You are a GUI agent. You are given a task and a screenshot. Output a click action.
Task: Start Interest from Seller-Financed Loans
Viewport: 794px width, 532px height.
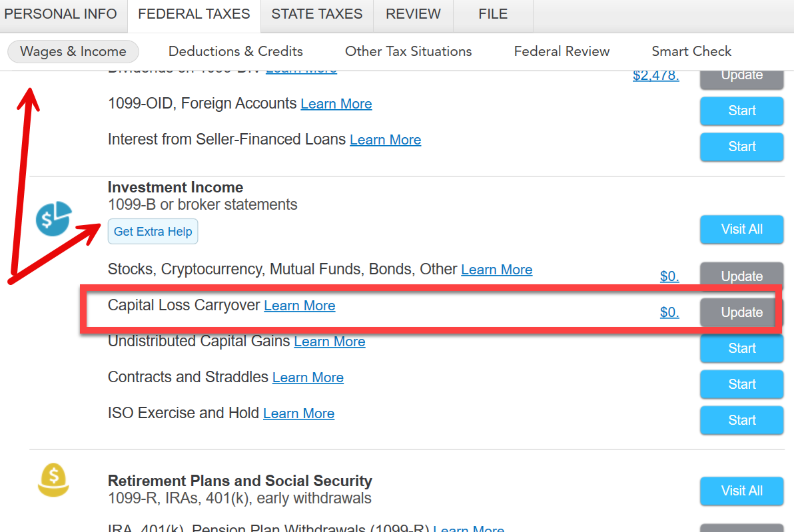(741, 146)
